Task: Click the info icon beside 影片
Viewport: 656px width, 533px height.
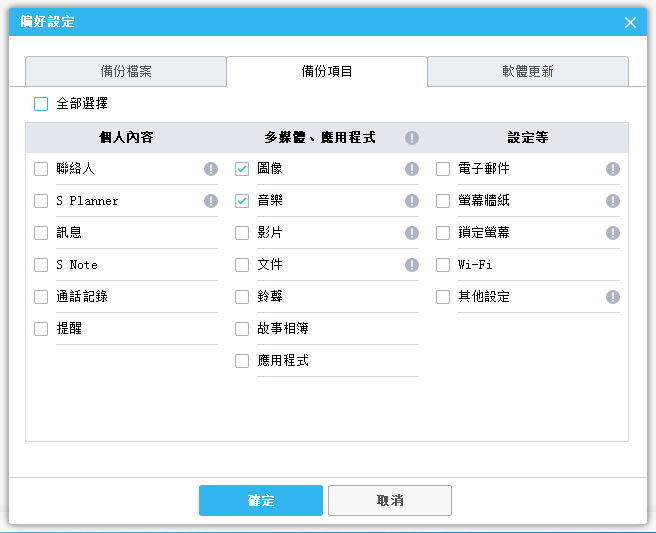Action: pos(412,233)
